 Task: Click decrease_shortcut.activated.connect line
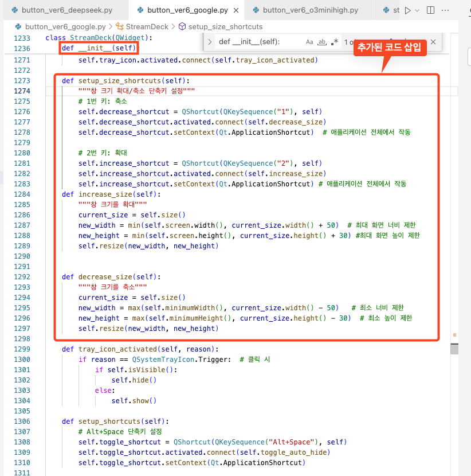pyautogui.click(x=202, y=122)
